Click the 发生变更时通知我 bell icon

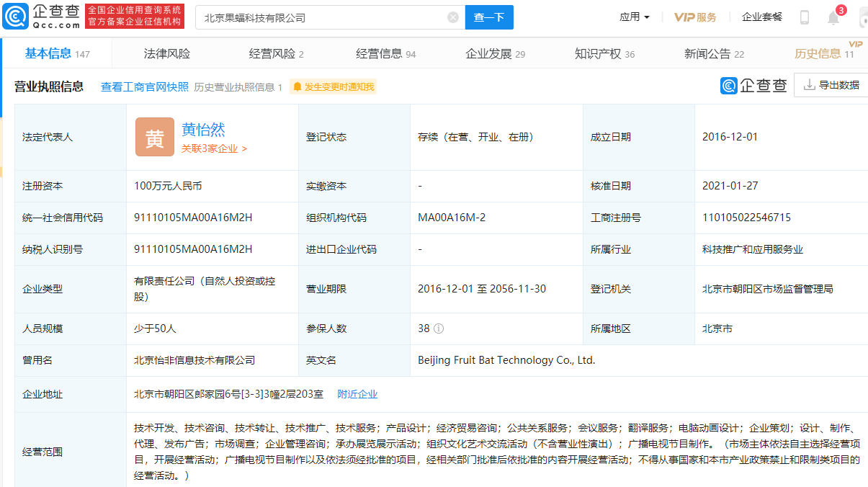point(297,87)
